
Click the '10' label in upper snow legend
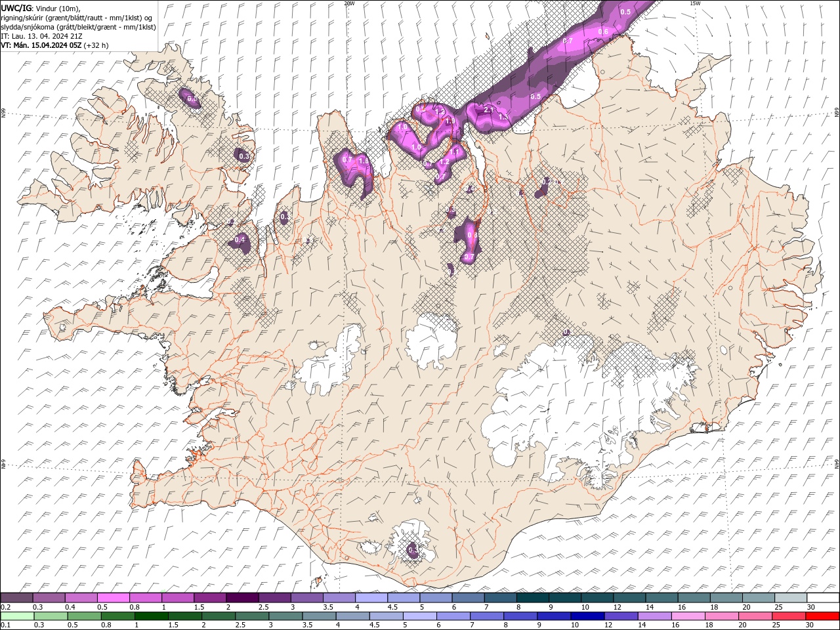click(x=585, y=608)
